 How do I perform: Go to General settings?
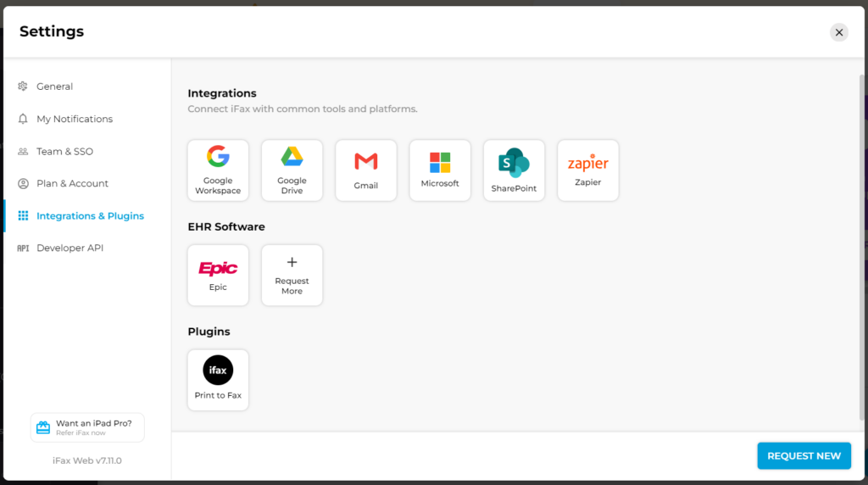click(x=54, y=86)
